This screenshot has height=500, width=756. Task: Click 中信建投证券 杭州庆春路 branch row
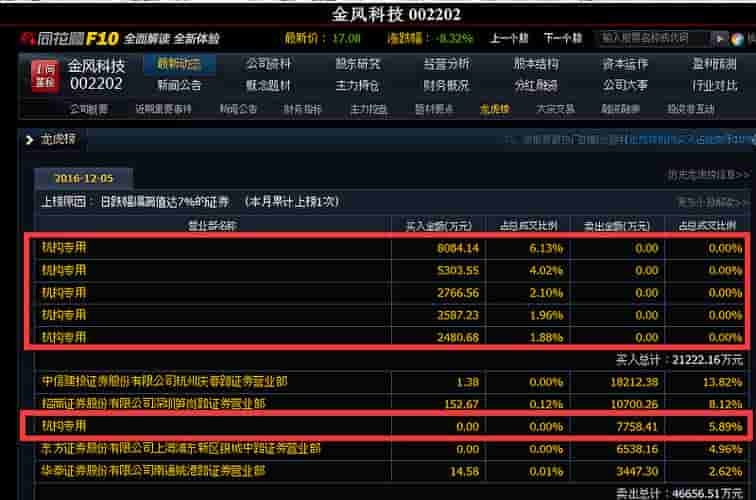pyautogui.click(x=165, y=381)
